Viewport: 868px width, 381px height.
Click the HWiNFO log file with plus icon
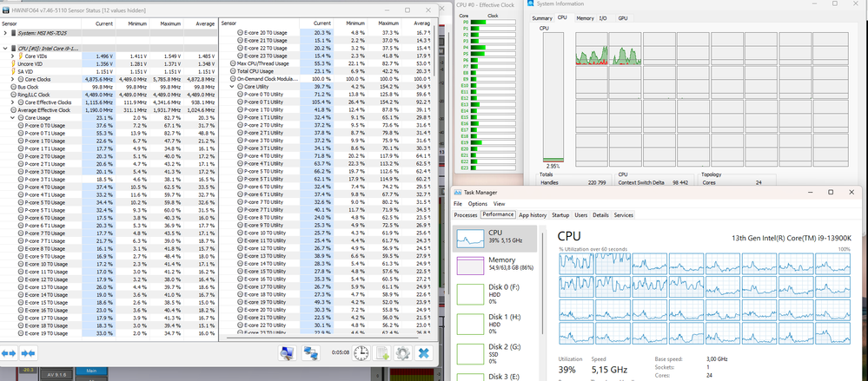click(382, 352)
